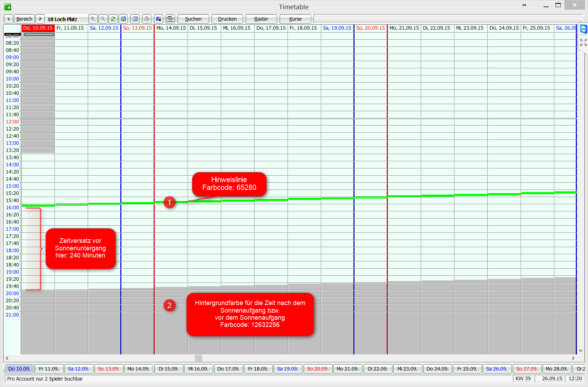
Task: Click the blue icon with yellow star
Action: (x=159, y=19)
